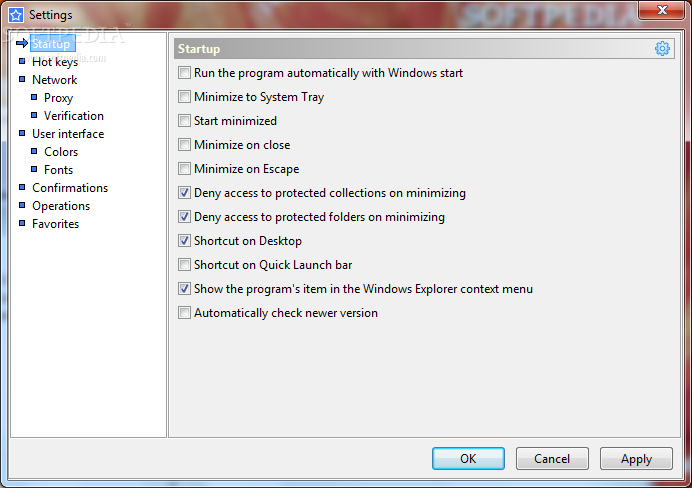Select Confirmations in the tree
This screenshot has width=692, height=488.
coord(70,188)
